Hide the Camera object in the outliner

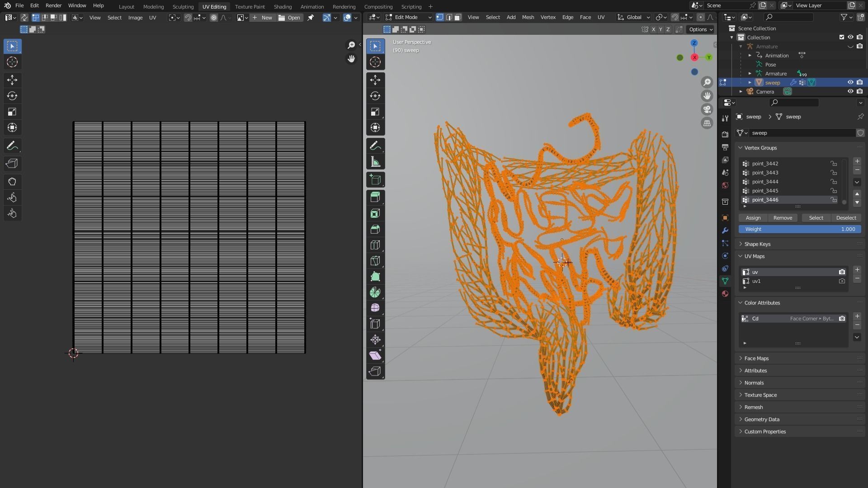pos(850,92)
